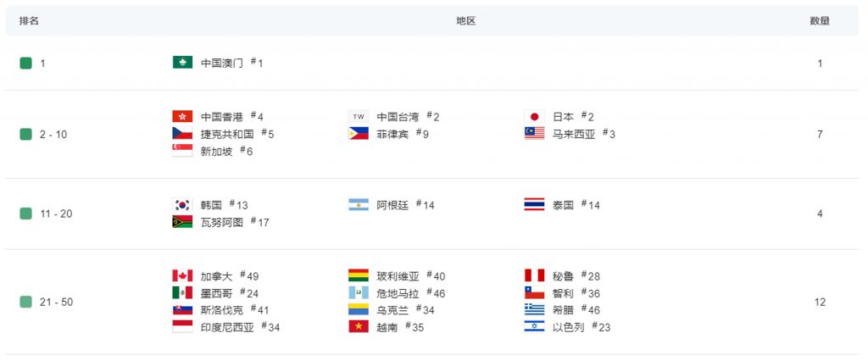Viewport: 868px width, 361px height.
Task: Open the 中国台湾 region link
Action: click(x=398, y=117)
